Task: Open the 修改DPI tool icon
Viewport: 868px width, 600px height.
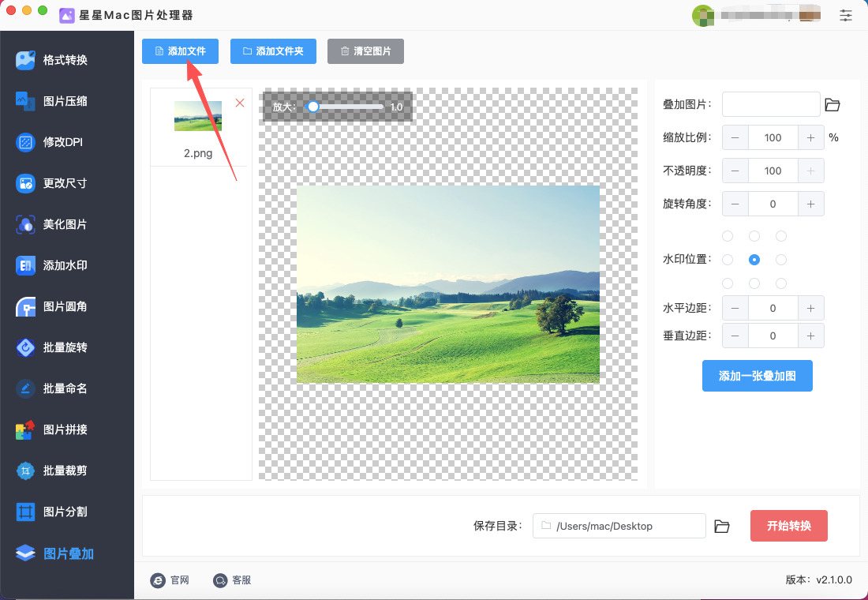Action: [25, 142]
